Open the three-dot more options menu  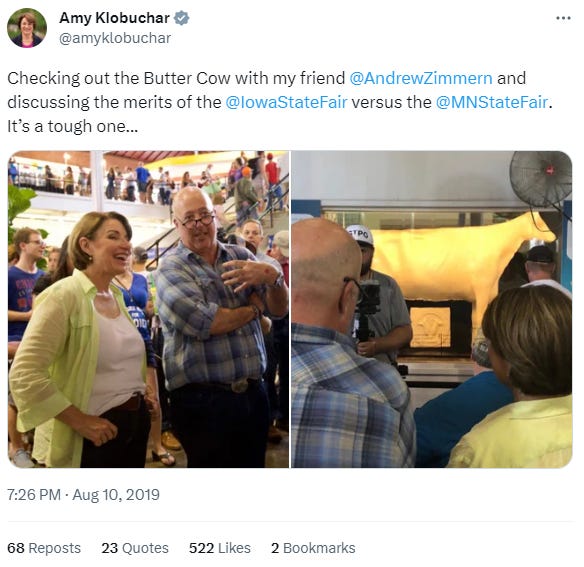pos(564,18)
